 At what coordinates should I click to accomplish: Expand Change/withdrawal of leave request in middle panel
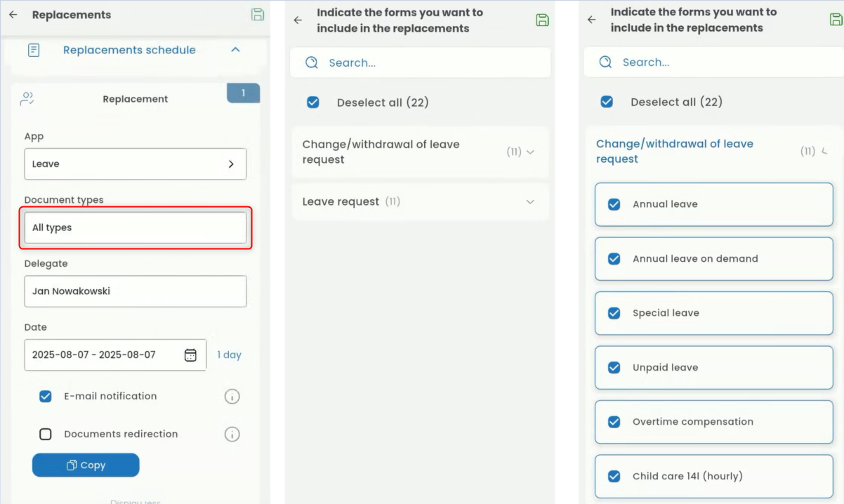click(530, 152)
